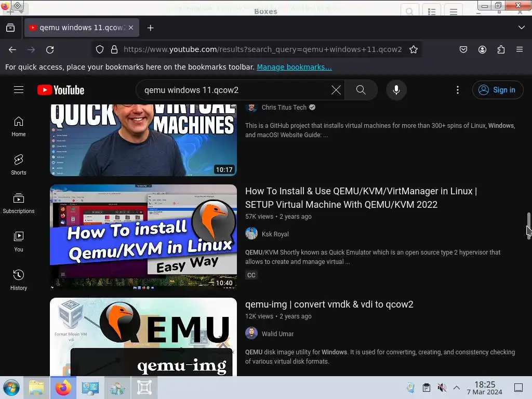532x399 pixels.
Task: Open the clipboard tray icon
Action: click(427, 388)
